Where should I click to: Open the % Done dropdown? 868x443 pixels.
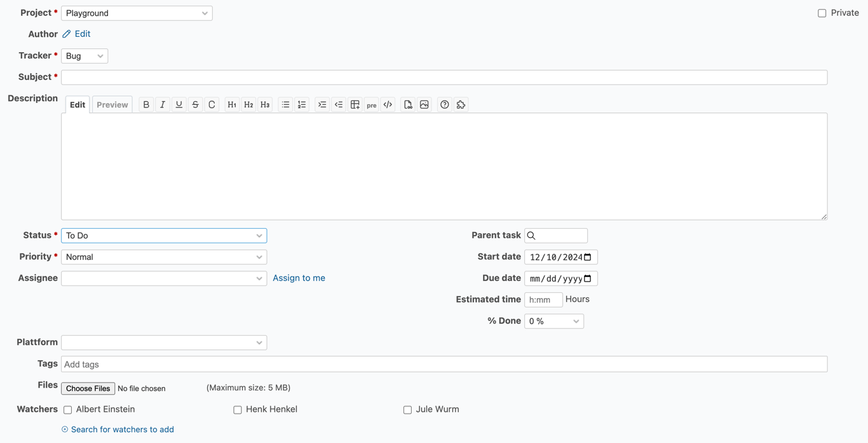[x=553, y=321]
